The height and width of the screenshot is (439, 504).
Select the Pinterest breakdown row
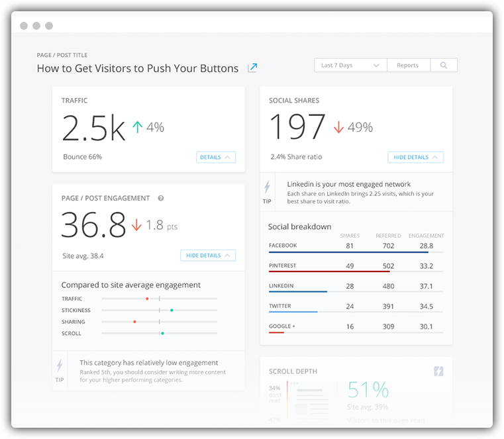[x=356, y=267]
